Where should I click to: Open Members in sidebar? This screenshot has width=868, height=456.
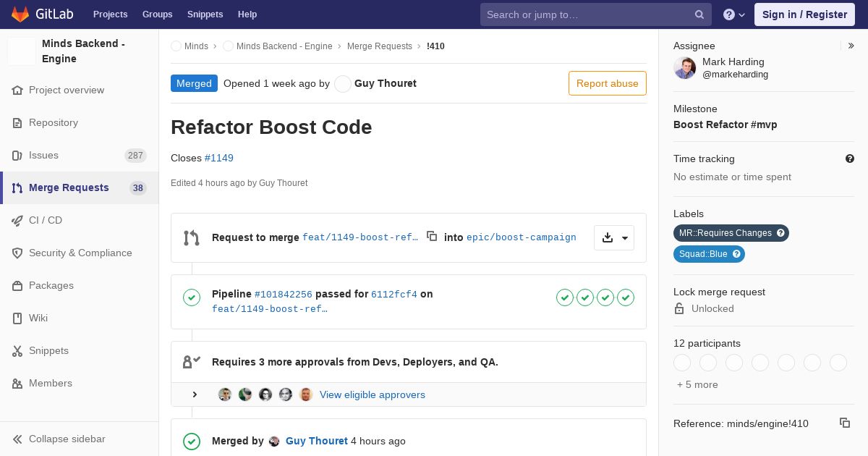point(80,383)
